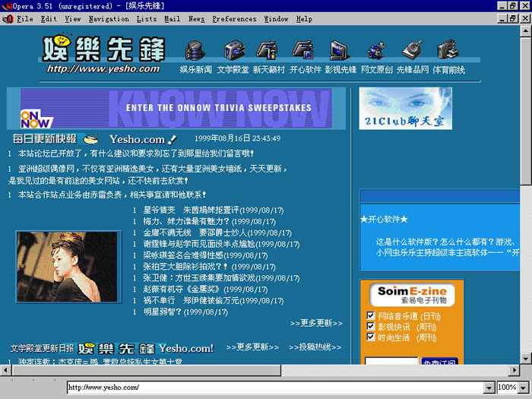Open the 新天籁村 navigation icon
532x399 pixels.
(x=268, y=50)
